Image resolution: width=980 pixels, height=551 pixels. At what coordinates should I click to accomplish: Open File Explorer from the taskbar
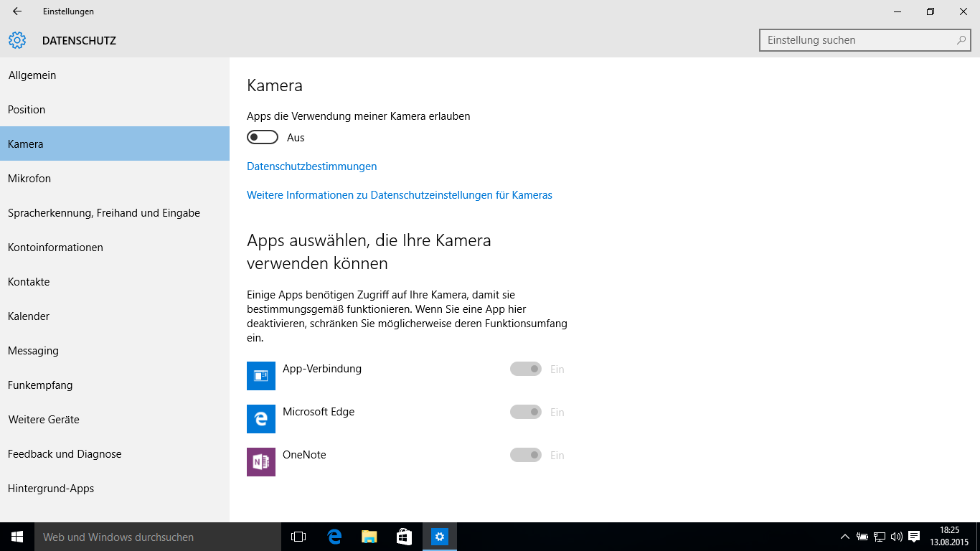[x=369, y=537]
